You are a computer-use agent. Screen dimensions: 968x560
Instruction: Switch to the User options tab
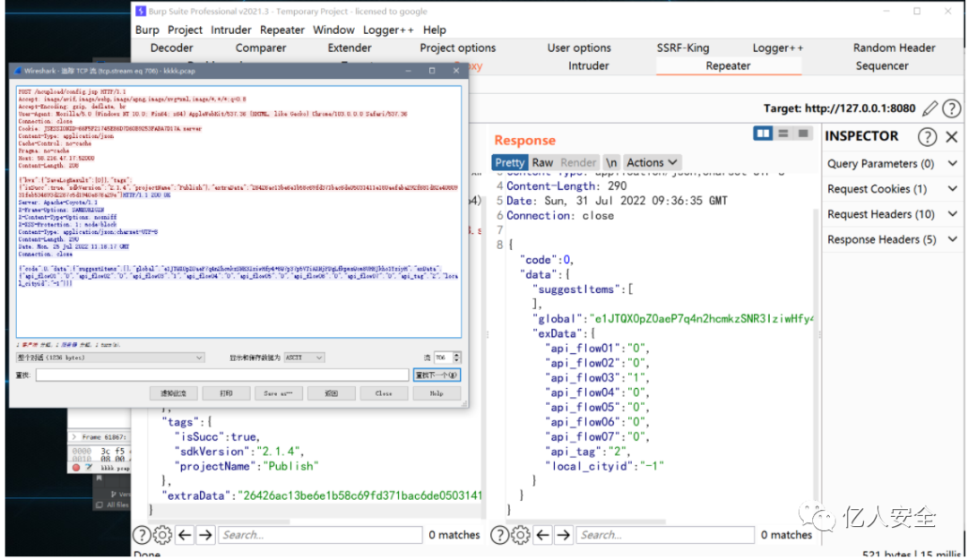[579, 47]
